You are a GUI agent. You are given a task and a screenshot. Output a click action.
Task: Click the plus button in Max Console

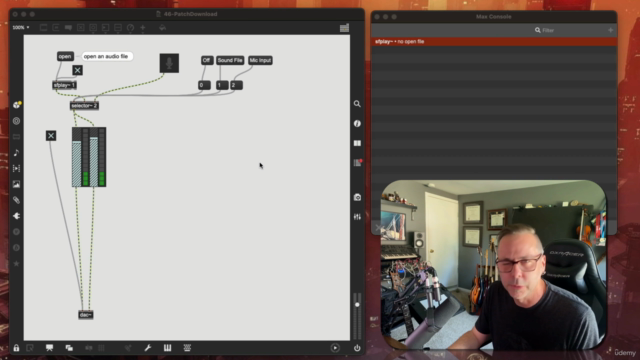pyautogui.click(x=610, y=30)
